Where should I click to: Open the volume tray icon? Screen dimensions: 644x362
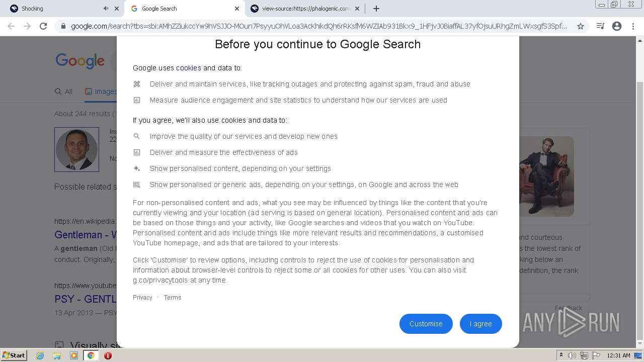coord(572,355)
